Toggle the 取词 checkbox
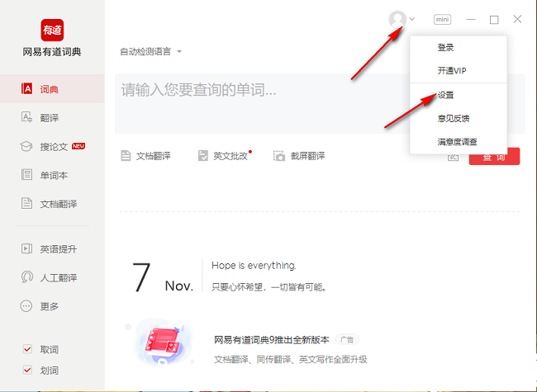The image size is (537, 392). [27, 349]
